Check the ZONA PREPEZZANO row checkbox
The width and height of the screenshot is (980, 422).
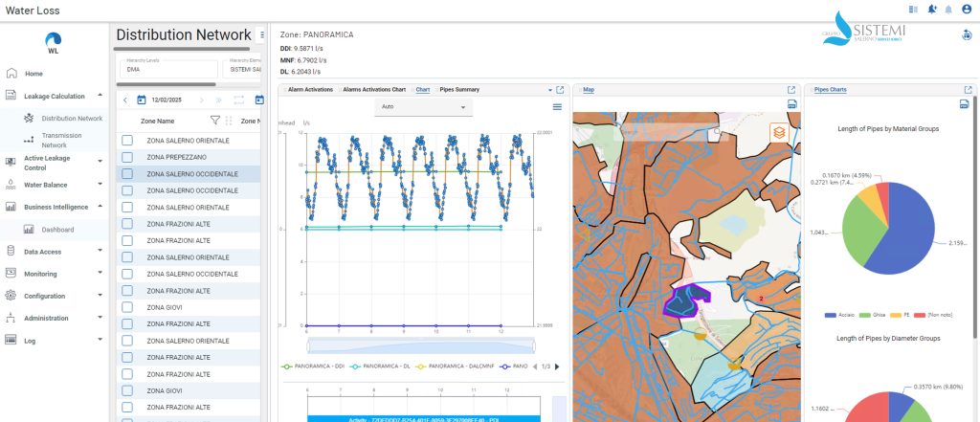click(127, 157)
